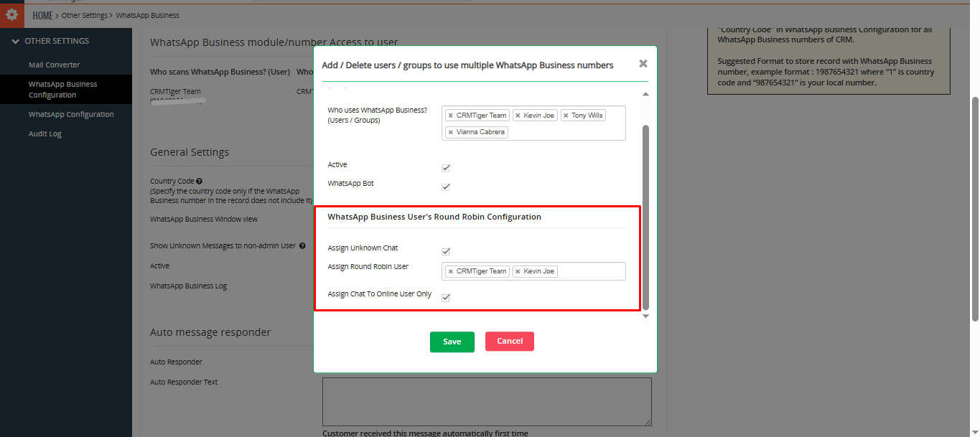The width and height of the screenshot is (980, 437).
Task: Toggle Assign Unknown Chat checkbox
Action: pyautogui.click(x=446, y=251)
